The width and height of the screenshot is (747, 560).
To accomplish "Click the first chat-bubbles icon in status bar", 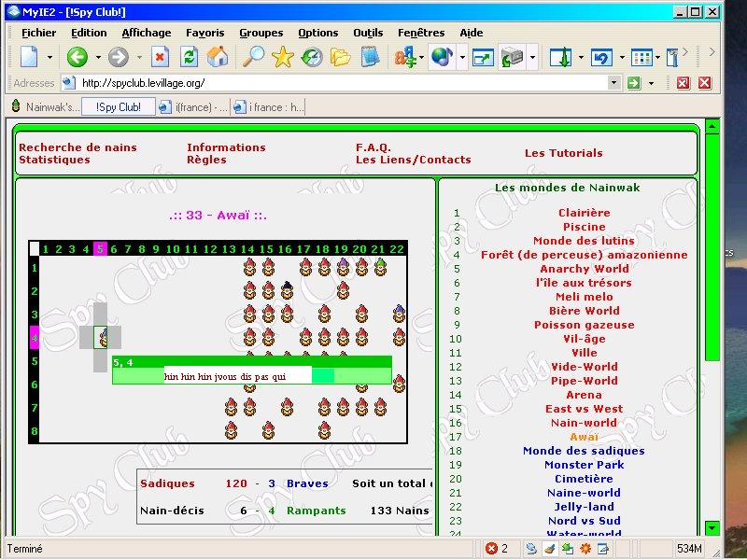I will [531, 549].
